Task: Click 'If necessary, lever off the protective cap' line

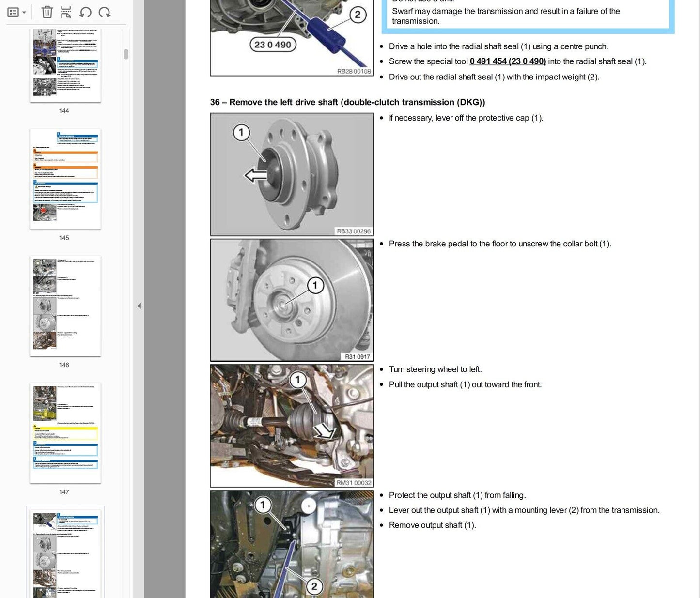Action: 466,118
